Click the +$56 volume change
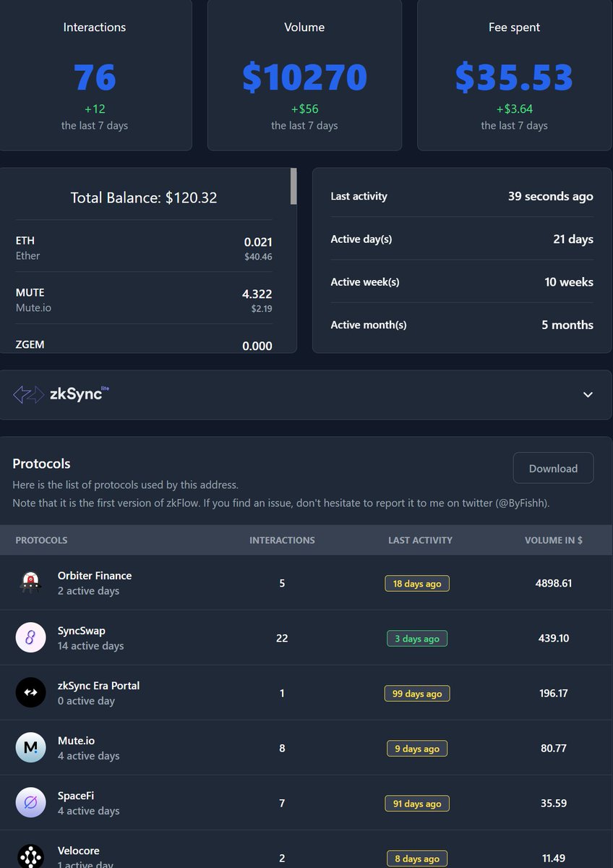 click(304, 109)
